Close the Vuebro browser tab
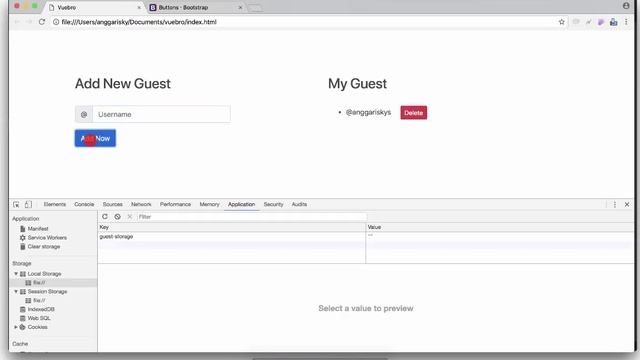This screenshot has width=640, height=360. 139,7
